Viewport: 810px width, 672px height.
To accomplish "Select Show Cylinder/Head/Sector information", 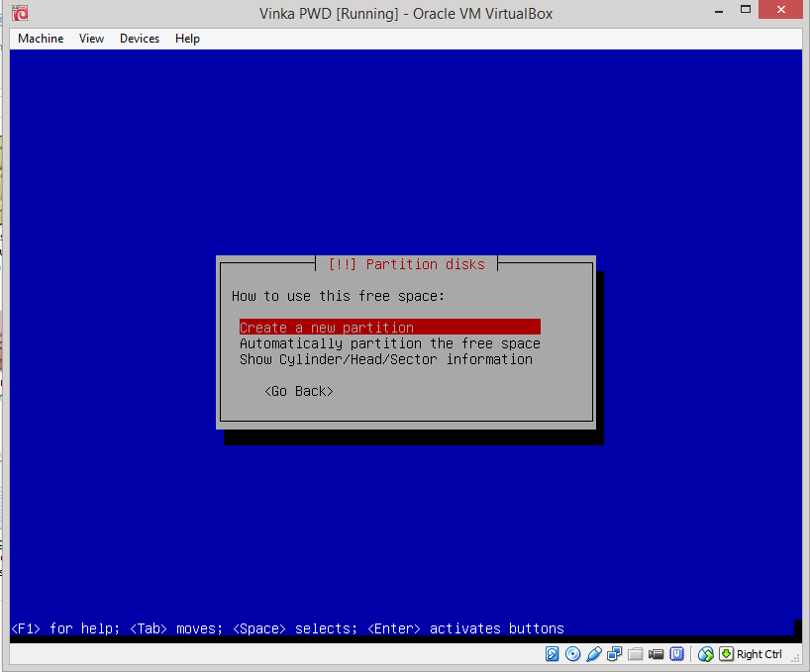I will pyautogui.click(x=386, y=359).
